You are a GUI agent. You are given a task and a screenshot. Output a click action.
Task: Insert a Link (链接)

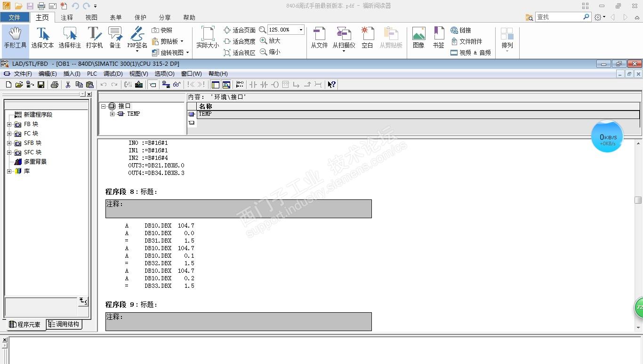pos(461,30)
